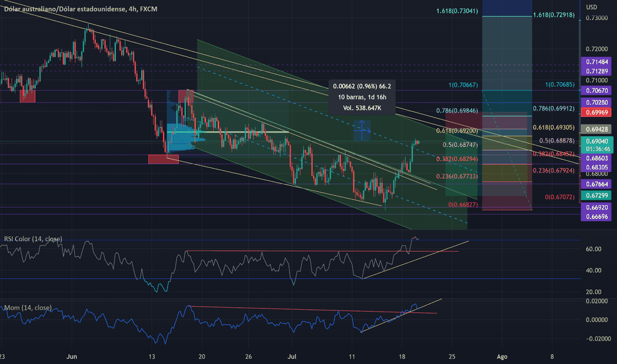Click the 0.66920 price tag
The image size is (617, 364).
click(x=596, y=207)
